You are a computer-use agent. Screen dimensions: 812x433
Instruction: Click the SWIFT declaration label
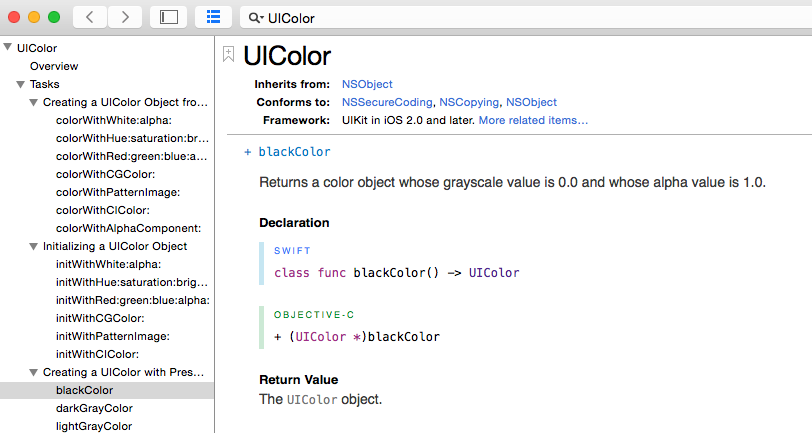click(292, 251)
